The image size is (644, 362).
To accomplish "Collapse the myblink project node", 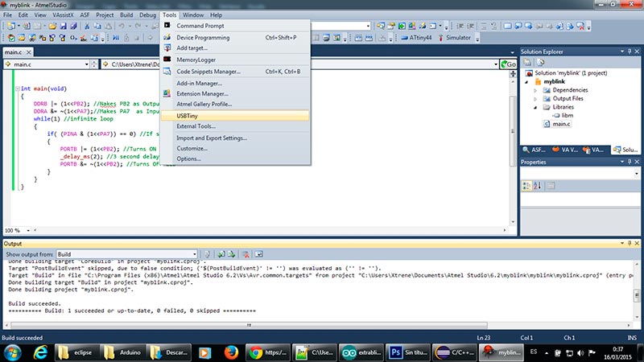I will tap(527, 82).
